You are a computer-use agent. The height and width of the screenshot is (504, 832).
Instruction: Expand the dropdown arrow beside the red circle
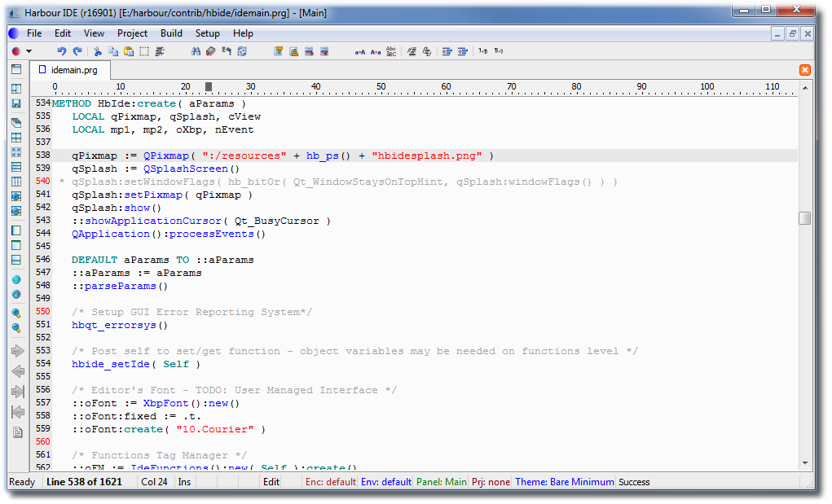point(29,51)
